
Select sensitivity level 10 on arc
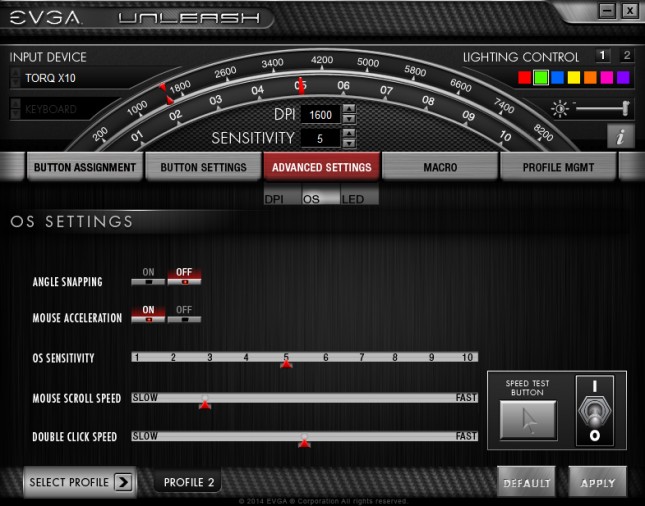click(505, 136)
